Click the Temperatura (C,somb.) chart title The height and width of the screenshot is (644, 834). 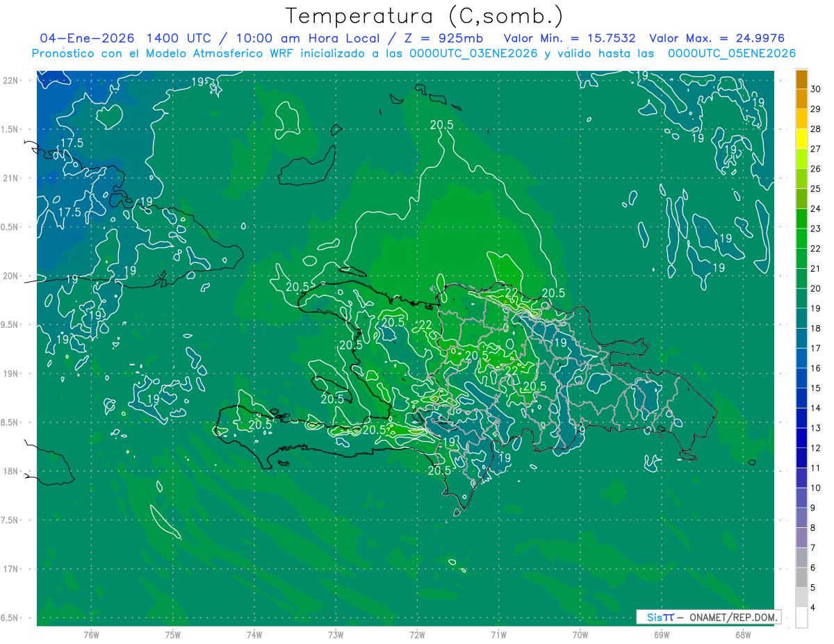(424, 15)
